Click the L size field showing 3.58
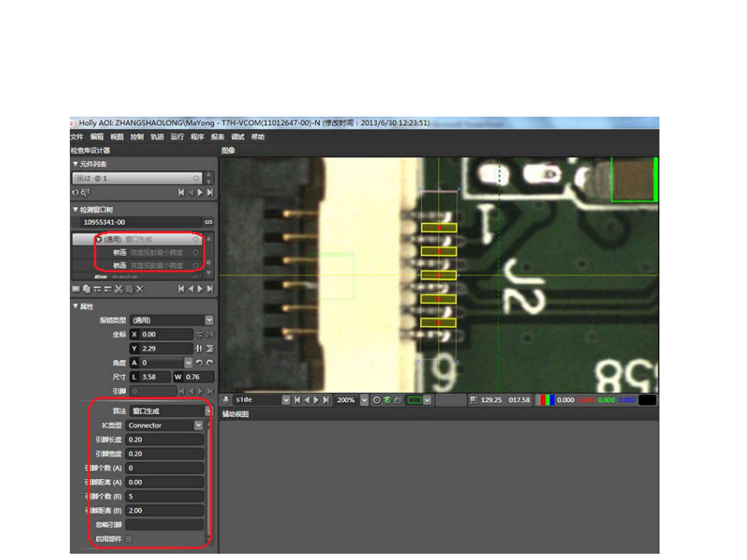This screenshot has width=747, height=560. (150, 377)
